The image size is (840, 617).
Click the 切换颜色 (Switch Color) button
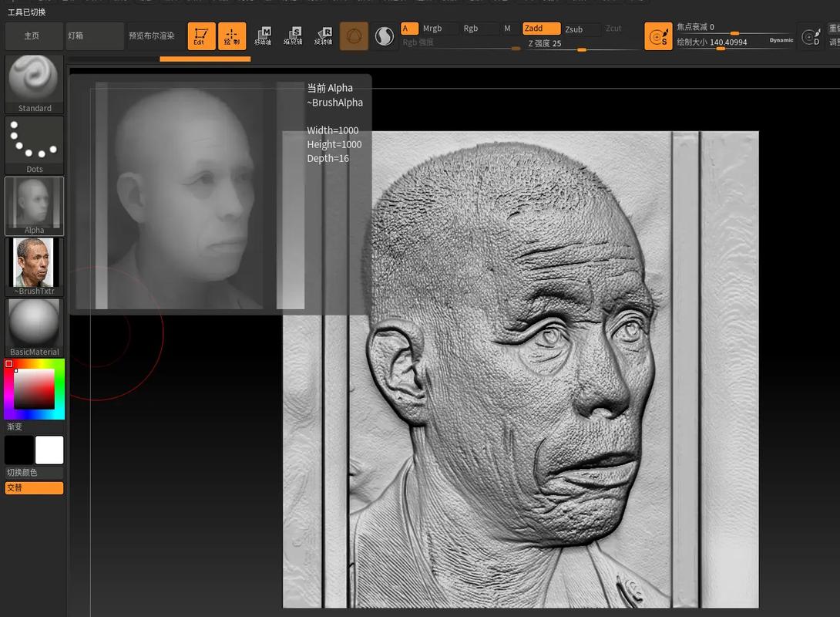pyautogui.click(x=34, y=472)
